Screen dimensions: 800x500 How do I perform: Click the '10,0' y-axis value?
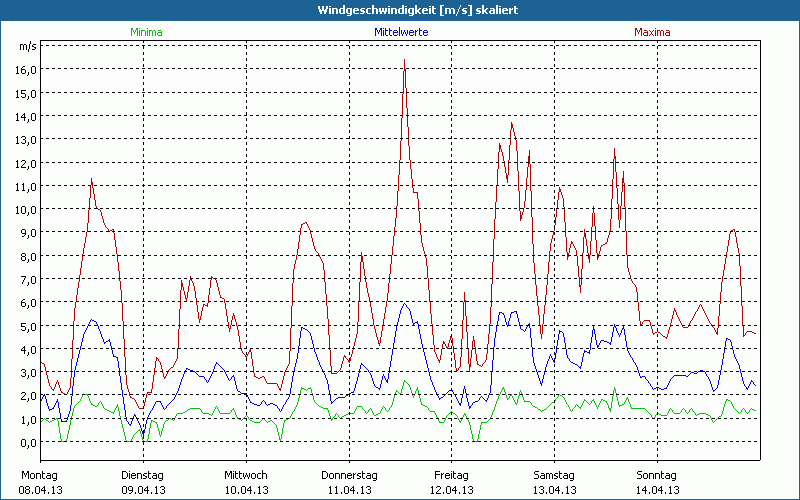(26, 210)
